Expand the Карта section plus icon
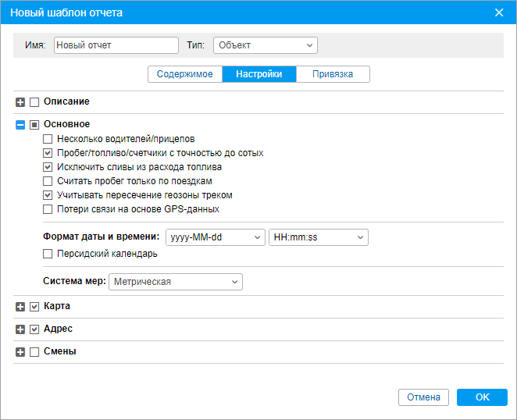The image size is (517, 420). coord(20,308)
